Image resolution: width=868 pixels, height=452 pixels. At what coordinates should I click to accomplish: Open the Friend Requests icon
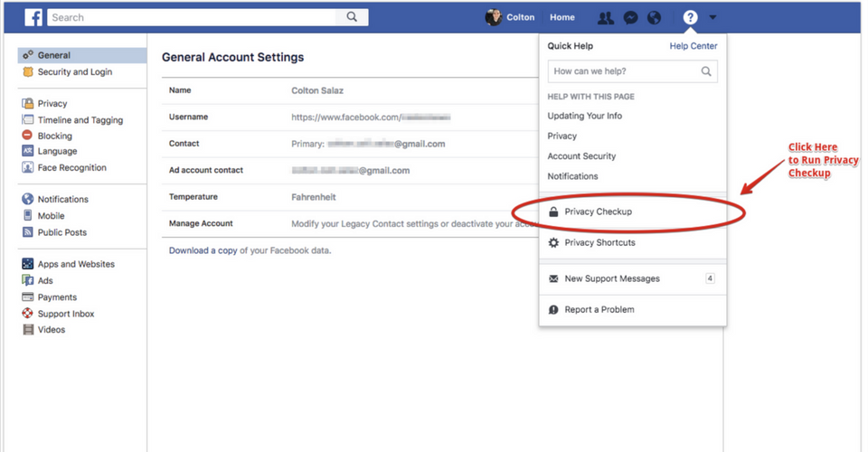pos(606,18)
